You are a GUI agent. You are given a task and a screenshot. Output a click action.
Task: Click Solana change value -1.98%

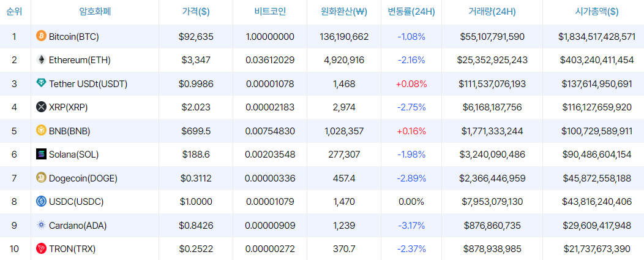(x=411, y=155)
